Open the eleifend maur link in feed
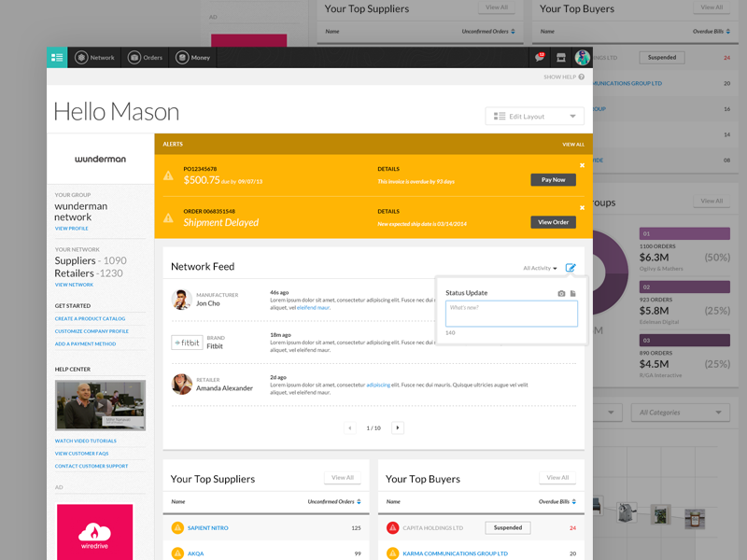Image resolution: width=747 pixels, height=560 pixels. coord(313,308)
